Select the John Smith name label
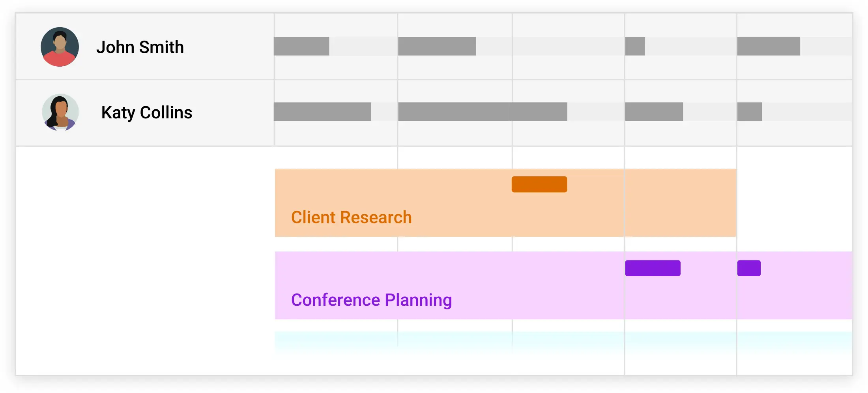Viewport: 868px width, 393px height. 140,47
